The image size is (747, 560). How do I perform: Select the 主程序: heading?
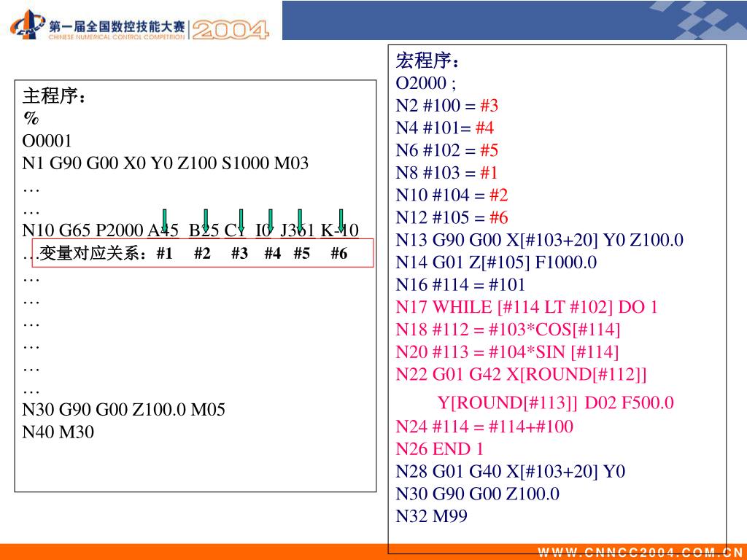click(x=54, y=96)
